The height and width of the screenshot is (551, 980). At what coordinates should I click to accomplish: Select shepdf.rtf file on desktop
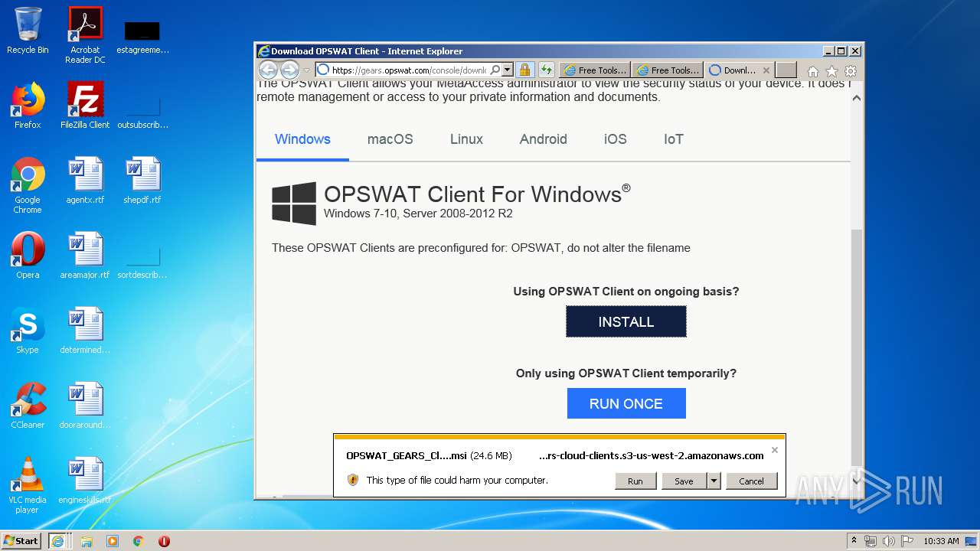tap(142, 181)
